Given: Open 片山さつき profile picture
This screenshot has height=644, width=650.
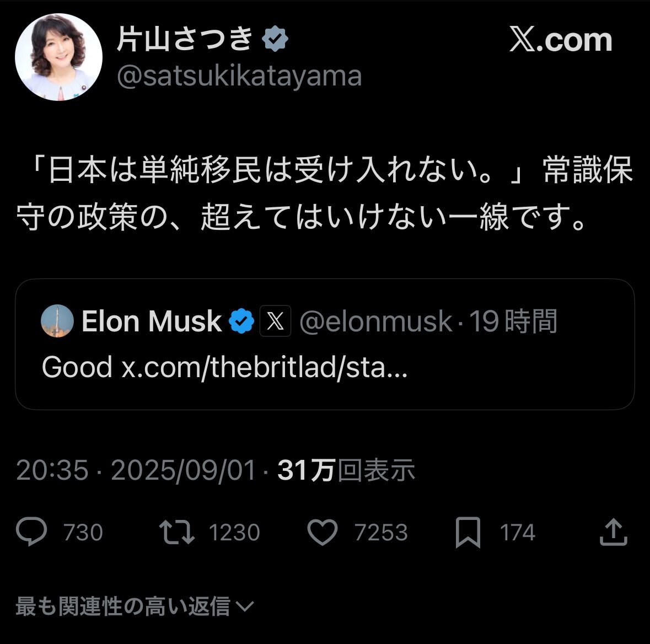Looking at the screenshot, I should (58, 57).
